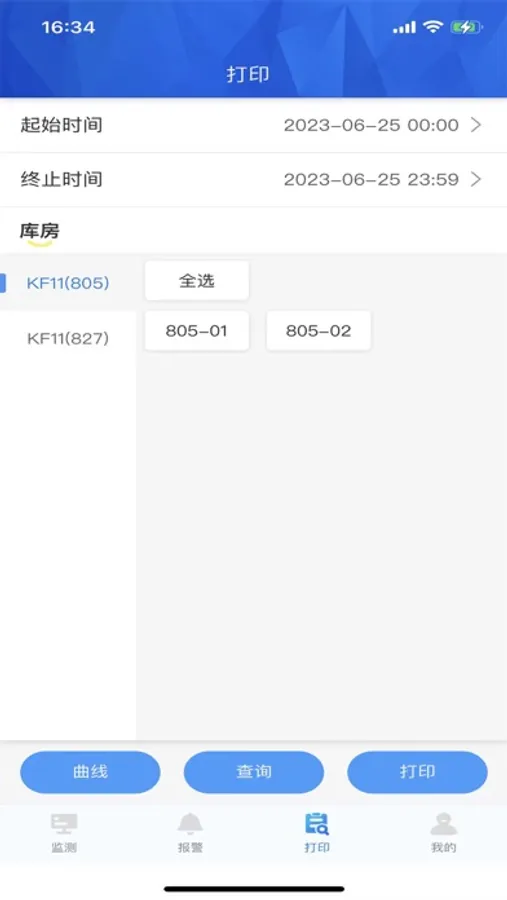Expand the 起始时间 chevron arrow

[476, 125]
